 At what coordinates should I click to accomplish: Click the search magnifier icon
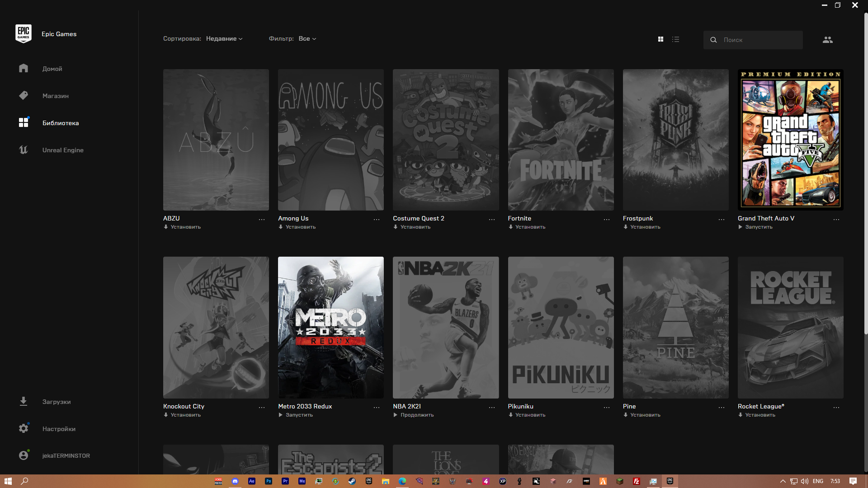713,40
